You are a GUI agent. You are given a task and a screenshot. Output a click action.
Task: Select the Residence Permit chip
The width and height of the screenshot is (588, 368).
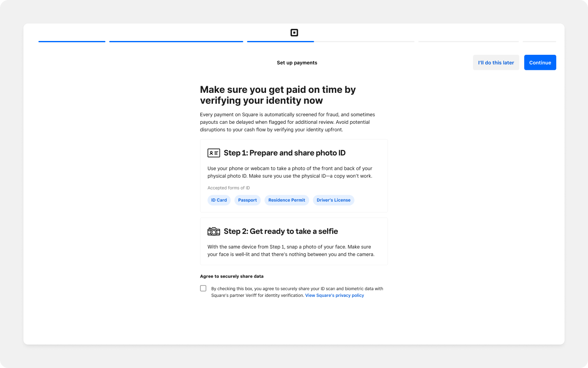pos(286,200)
